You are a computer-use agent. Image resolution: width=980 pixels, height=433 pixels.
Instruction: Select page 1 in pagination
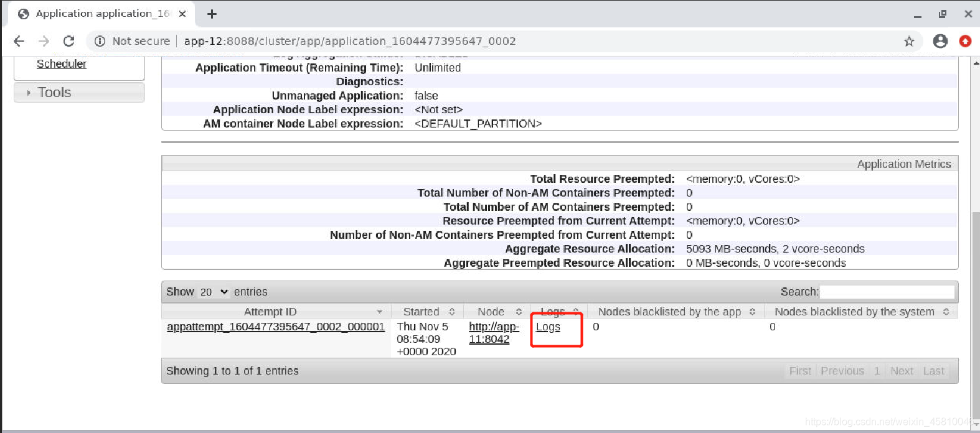click(877, 371)
